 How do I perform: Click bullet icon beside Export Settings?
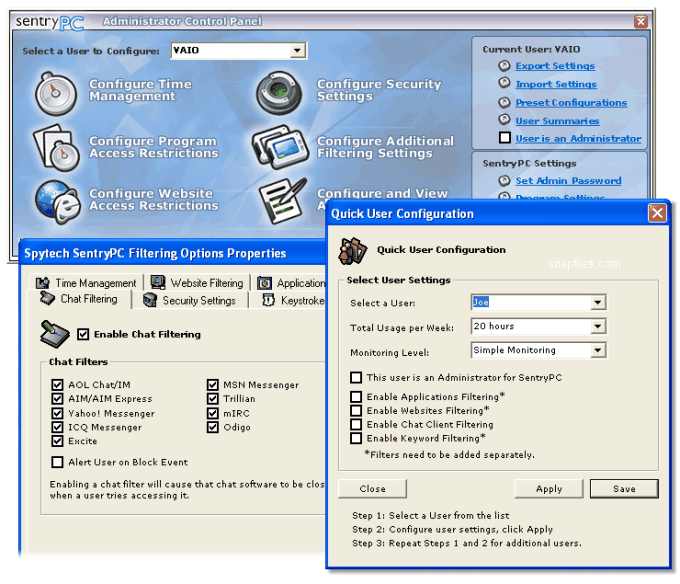(504, 66)
